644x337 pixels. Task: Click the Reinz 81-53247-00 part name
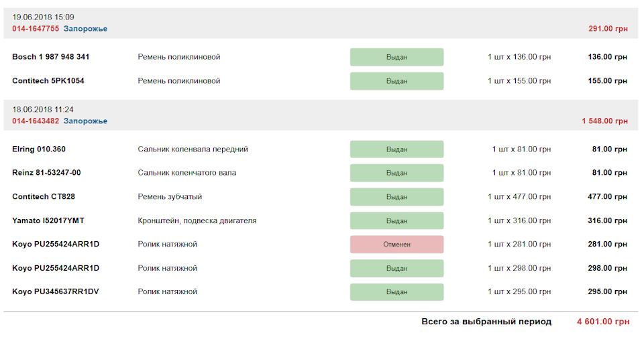[x=46, y=173]
